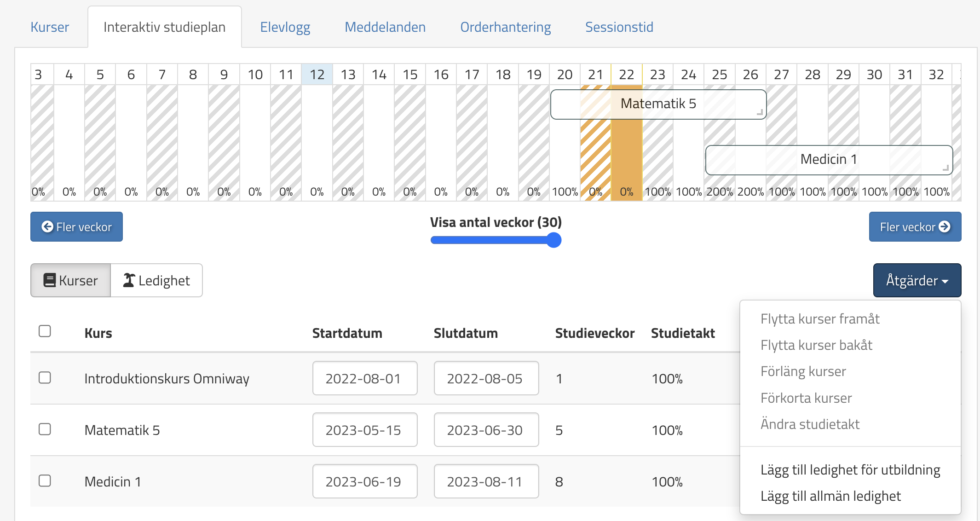
Task: Click Matematik 5 start date field
Action: pyautogui.click(x=364, y=430)
